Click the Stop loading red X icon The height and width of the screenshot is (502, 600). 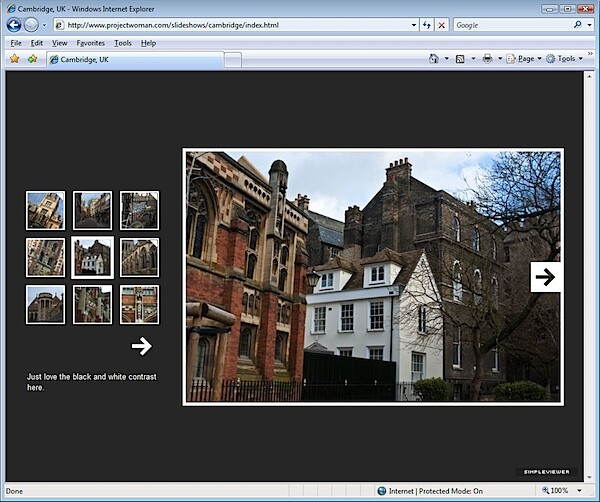[442, 25]
